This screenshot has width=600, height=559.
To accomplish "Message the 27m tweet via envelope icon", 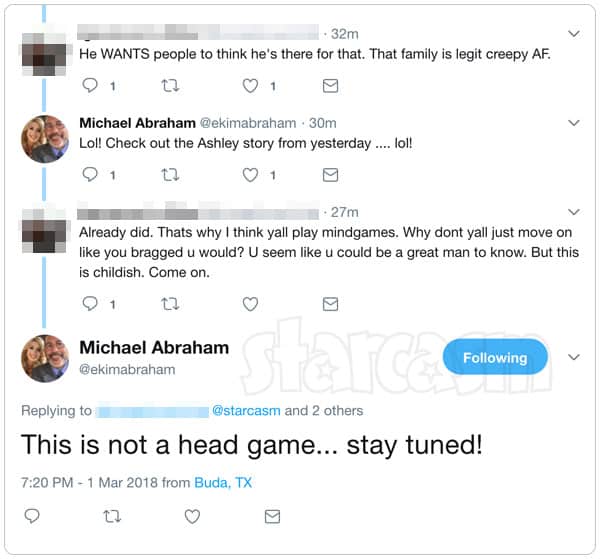I will [330, 304].
